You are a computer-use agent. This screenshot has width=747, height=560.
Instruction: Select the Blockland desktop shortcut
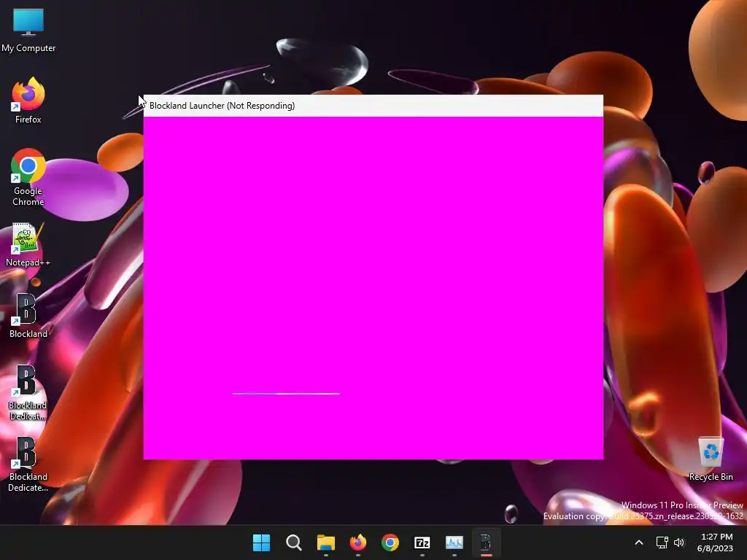28,316
